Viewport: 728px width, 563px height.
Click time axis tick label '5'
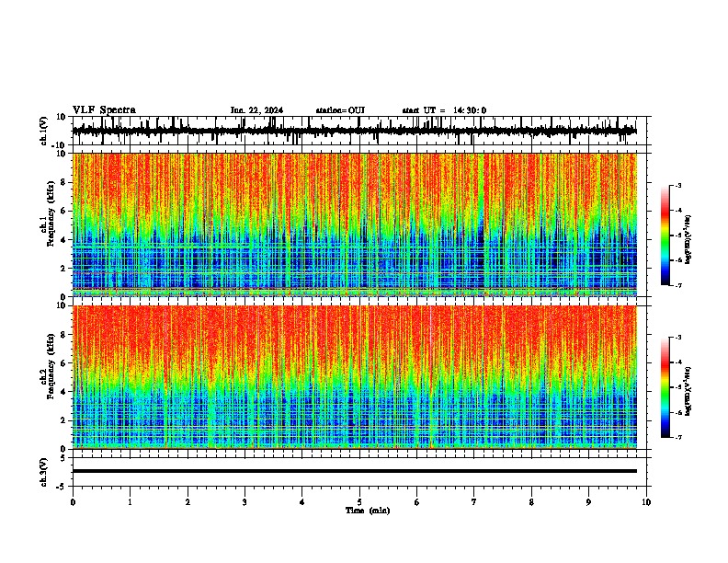point(359,502)
